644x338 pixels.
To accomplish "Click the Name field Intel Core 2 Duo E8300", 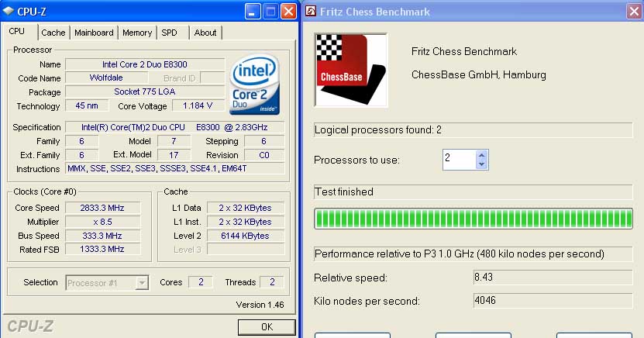I will point(145,64).
